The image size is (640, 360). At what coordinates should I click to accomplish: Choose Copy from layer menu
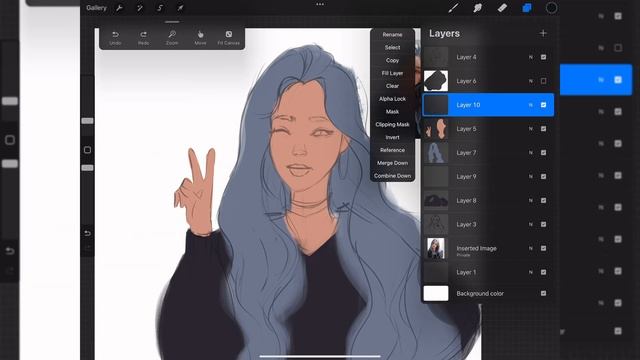click(392, 60)
